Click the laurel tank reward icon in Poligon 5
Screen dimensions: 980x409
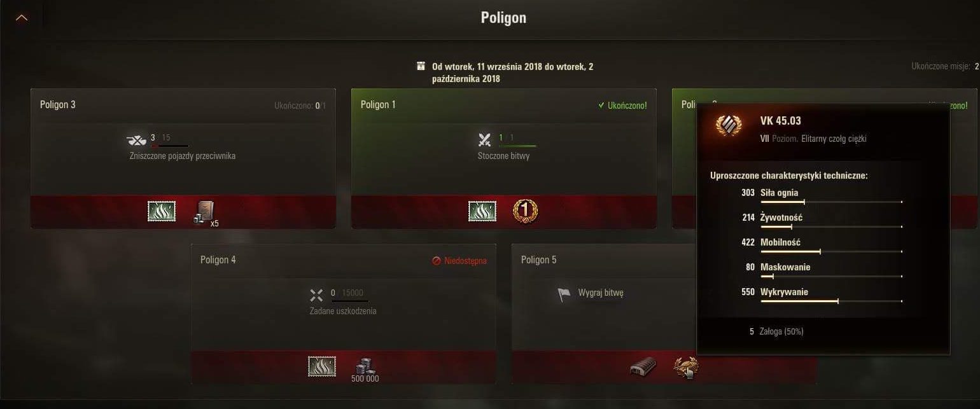click(686, 366)
